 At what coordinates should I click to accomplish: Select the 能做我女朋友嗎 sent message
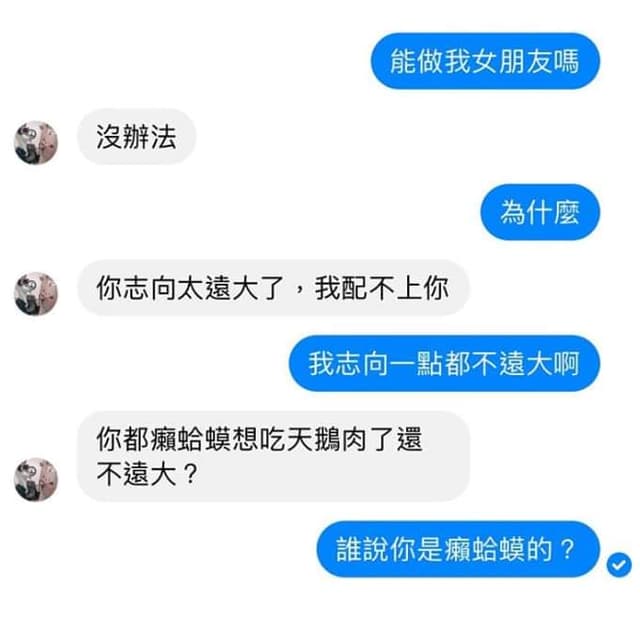(x=485, y=61)
